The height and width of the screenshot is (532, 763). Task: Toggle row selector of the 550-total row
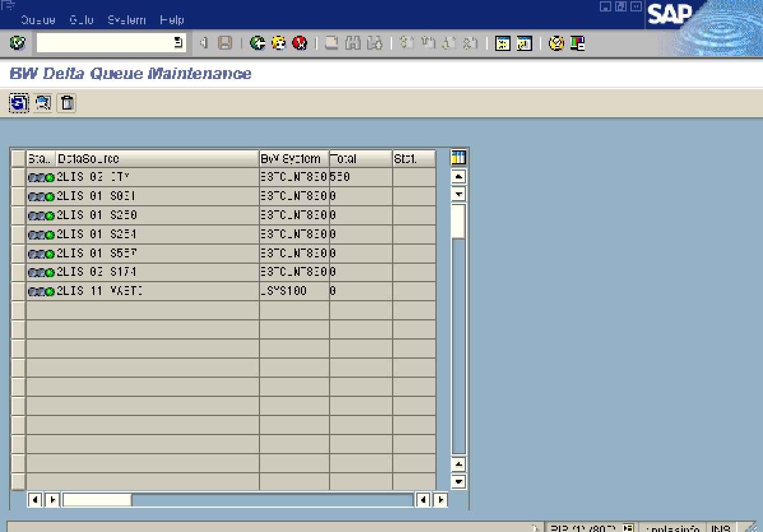coord(18,177)
